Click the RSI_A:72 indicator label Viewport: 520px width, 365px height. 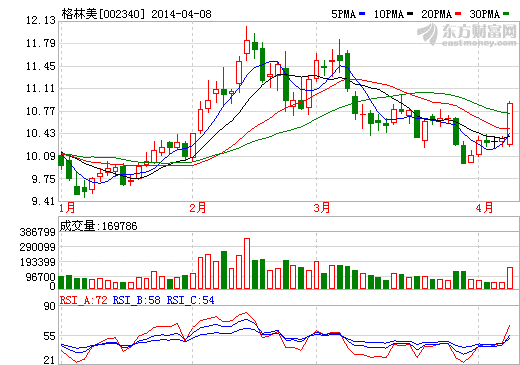[84, 300]
